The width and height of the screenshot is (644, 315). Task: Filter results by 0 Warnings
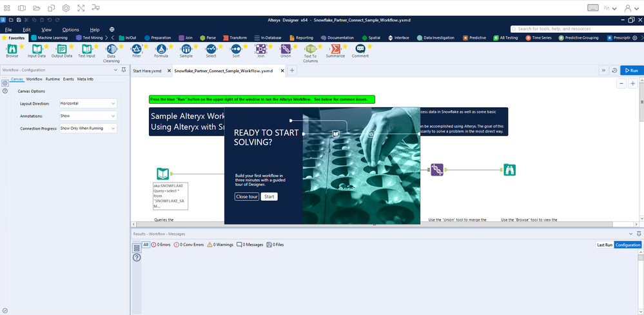pos(220,245)
